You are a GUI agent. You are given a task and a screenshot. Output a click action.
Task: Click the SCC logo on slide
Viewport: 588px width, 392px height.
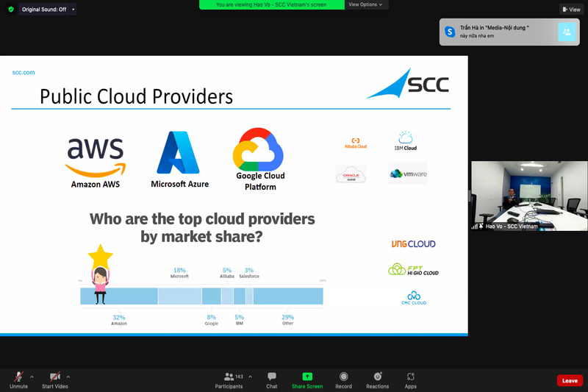[408, 84]
